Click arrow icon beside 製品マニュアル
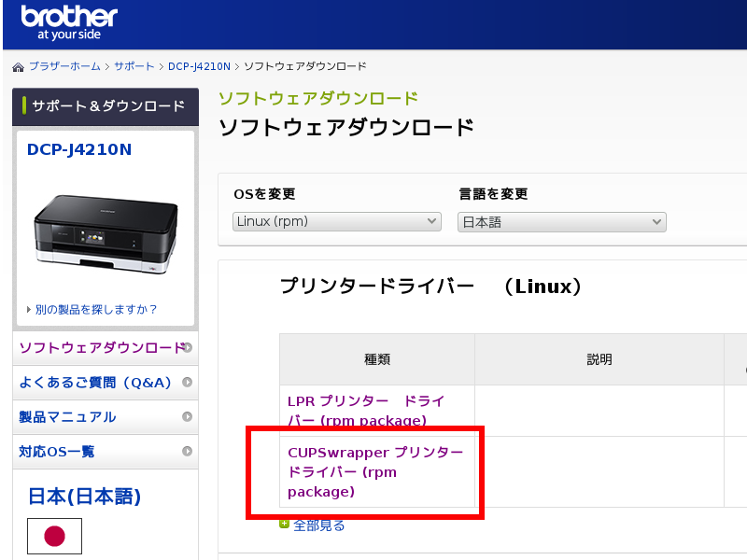Image resolution: width=747 pixels, height=560 pixels. point(188,416)
